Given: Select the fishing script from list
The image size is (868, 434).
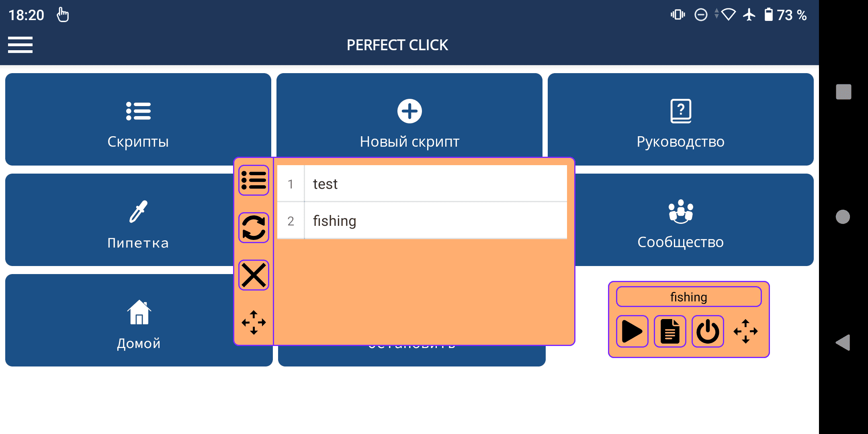Looking at the screenshot, I should pos(422,221).
